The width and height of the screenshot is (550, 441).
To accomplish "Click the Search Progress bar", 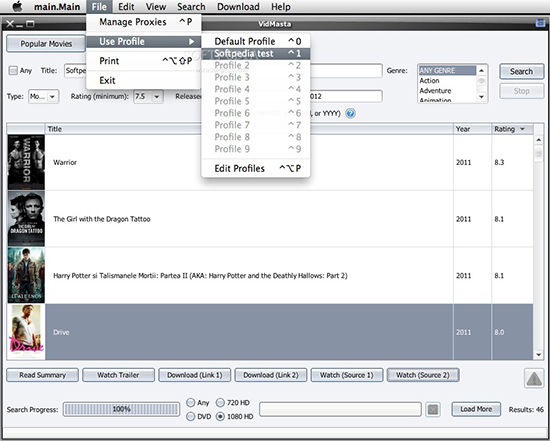I will [x=121, y=409].
